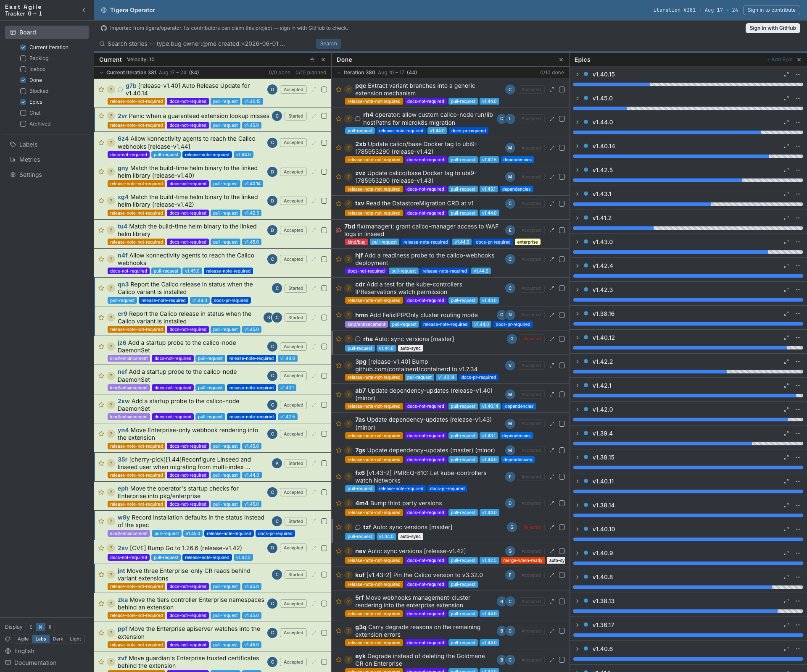
Task: Uncheck the Done panel toggle
Action: pyautogui.click(x=23, y=80)
